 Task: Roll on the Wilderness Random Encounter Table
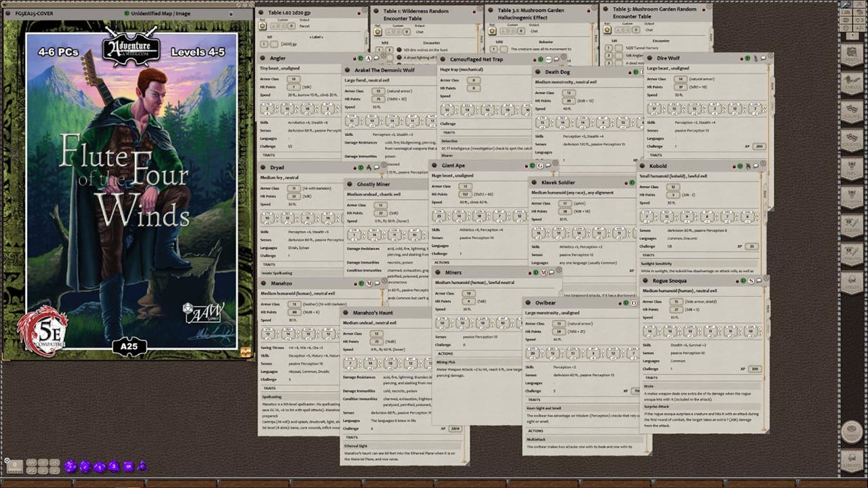pos(379,30)
